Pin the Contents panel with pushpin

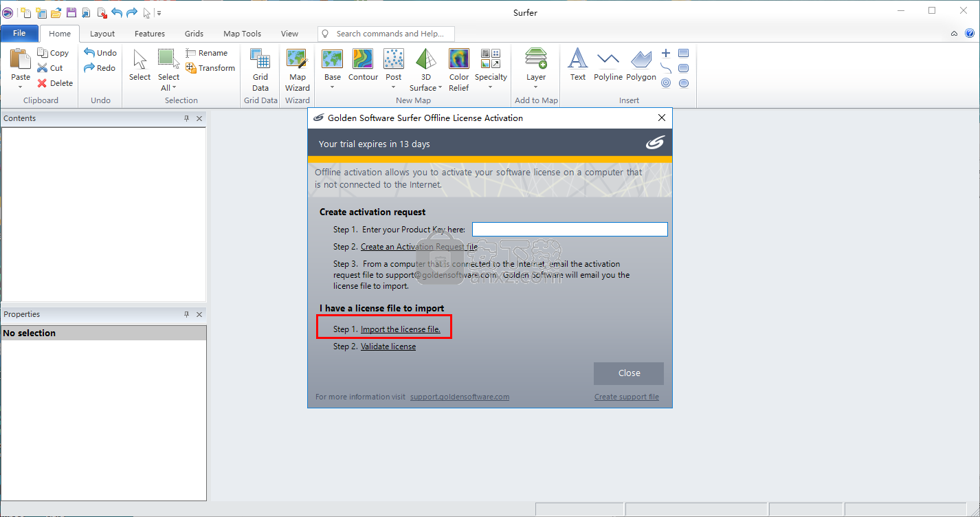[x=186, y=118]
